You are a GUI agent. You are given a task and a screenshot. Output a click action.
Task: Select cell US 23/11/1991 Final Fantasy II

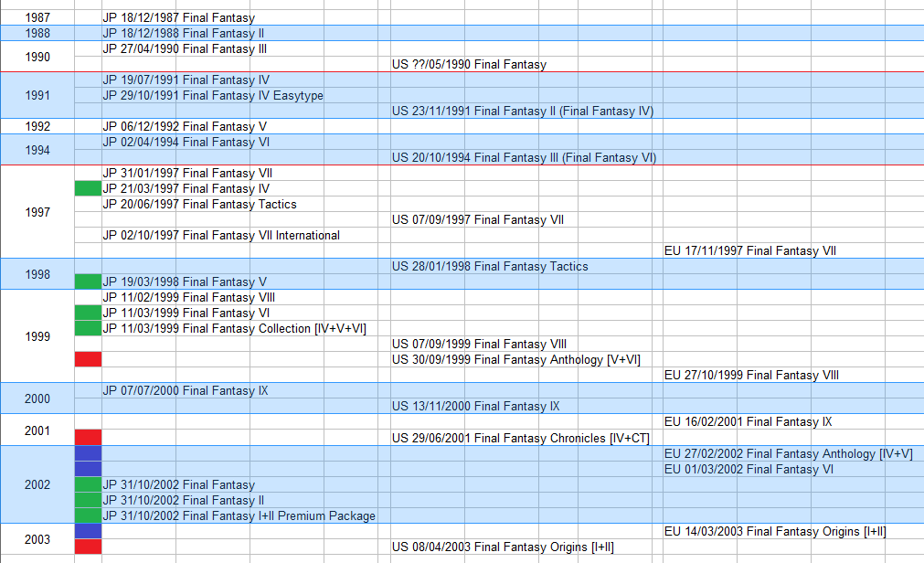[523, 111]
